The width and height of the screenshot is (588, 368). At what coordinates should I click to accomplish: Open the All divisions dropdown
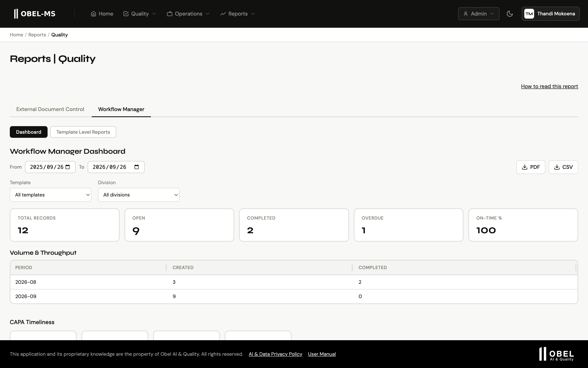click(139, 195)
